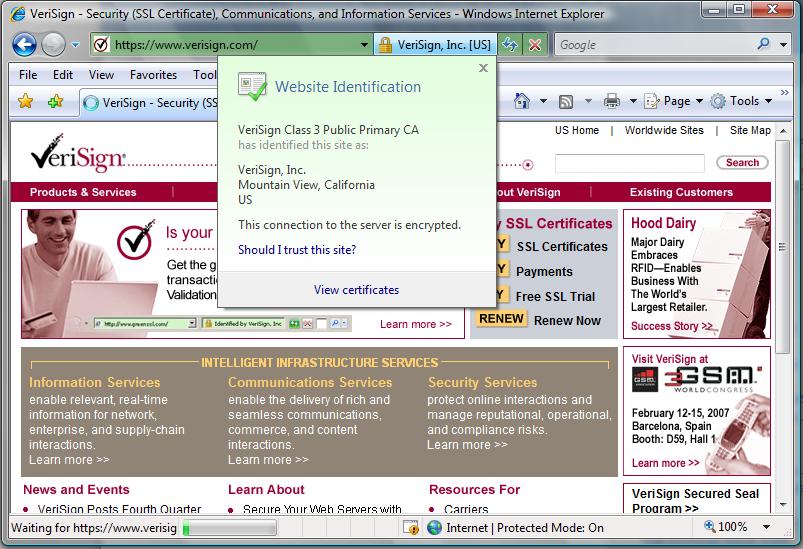Expand the Home button dropdown arrow

(543, 101)
